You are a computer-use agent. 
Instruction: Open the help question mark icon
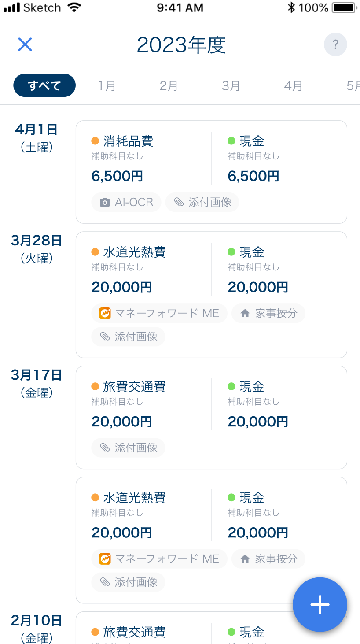[x=335, y=44]
